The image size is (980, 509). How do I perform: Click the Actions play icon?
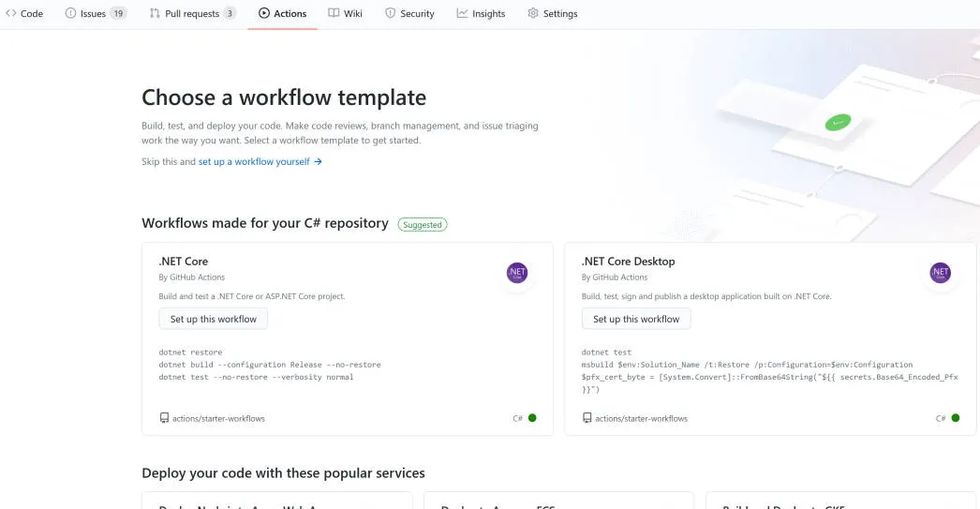pyautogui.click(x=264, y=13)
